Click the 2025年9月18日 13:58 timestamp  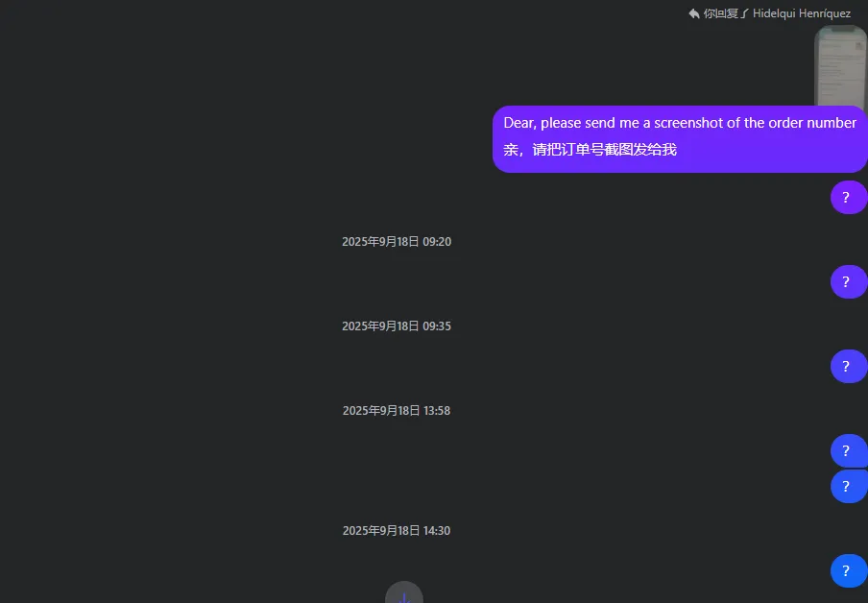[397, 411]
